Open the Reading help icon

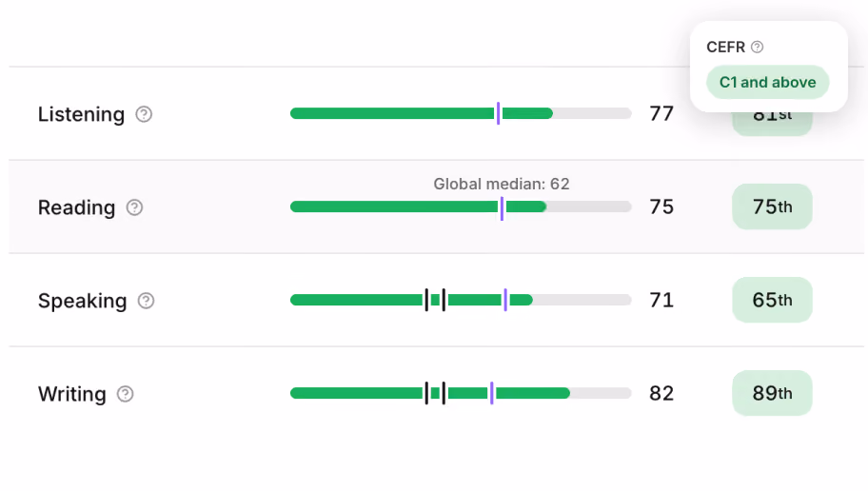pos(134,207)
